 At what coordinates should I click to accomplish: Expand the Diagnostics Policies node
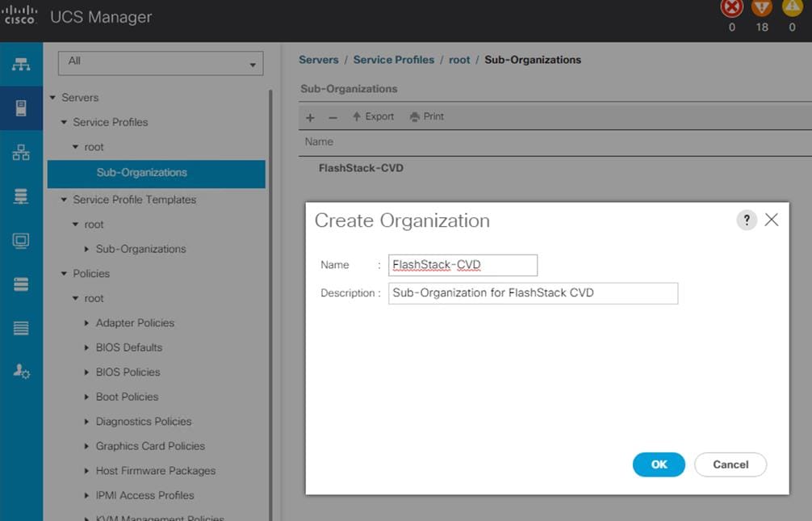(86, 422)
